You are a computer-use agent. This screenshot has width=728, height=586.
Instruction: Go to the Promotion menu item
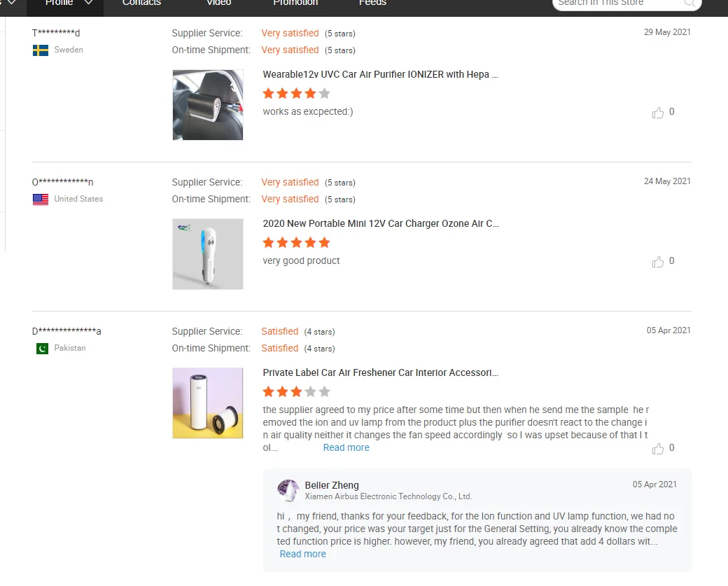tap(295, 4)
